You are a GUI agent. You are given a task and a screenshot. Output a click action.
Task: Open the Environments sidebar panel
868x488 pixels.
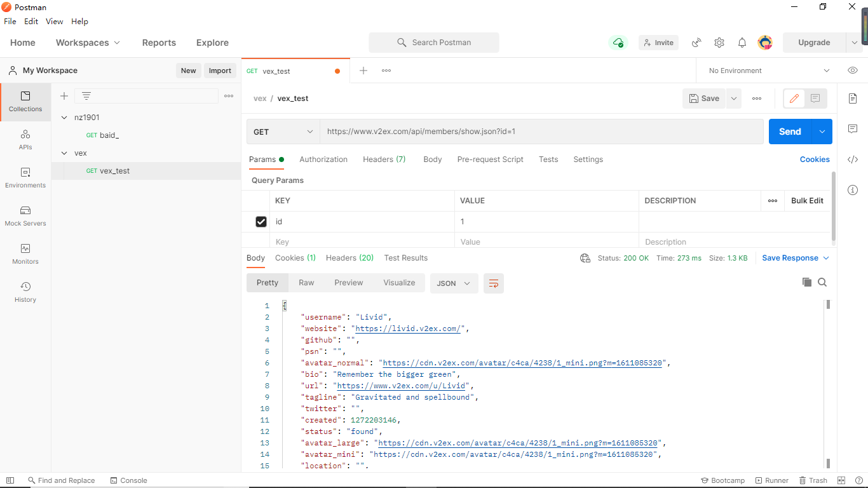pyautogui.click(x=25, y=178)
